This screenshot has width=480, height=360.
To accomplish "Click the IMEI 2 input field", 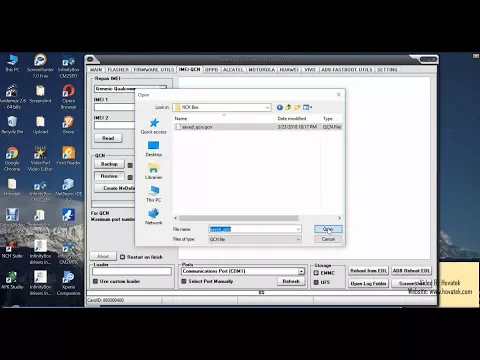I will point(114,125).
